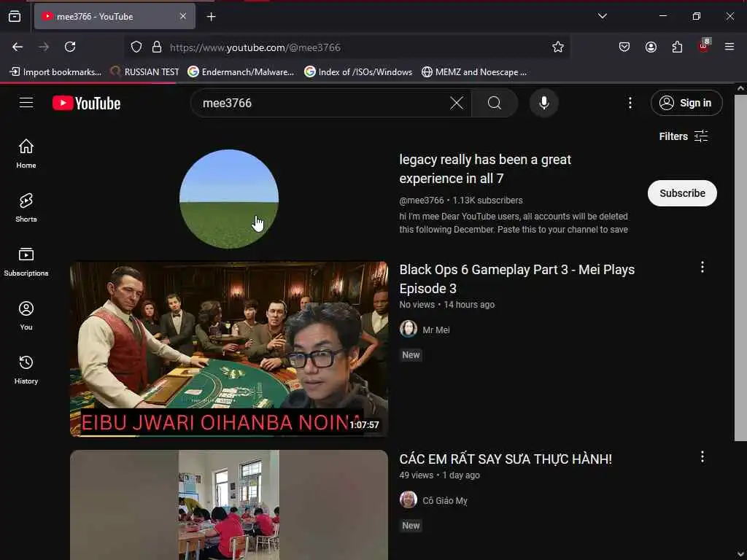Open Black Ops 6 Gameplay Part 3 title
This screenshot has width=747, height=560.
[517, 279]
